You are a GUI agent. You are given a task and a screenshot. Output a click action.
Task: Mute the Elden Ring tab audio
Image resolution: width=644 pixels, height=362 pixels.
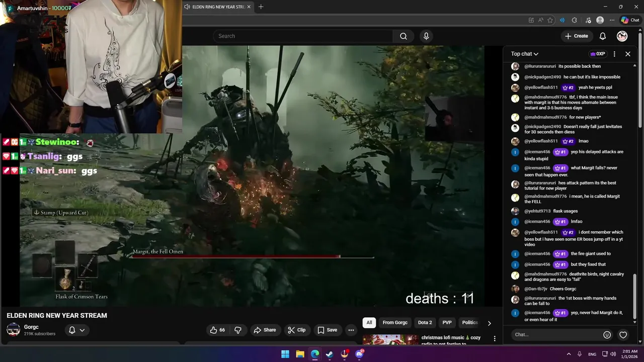(187, 7)
